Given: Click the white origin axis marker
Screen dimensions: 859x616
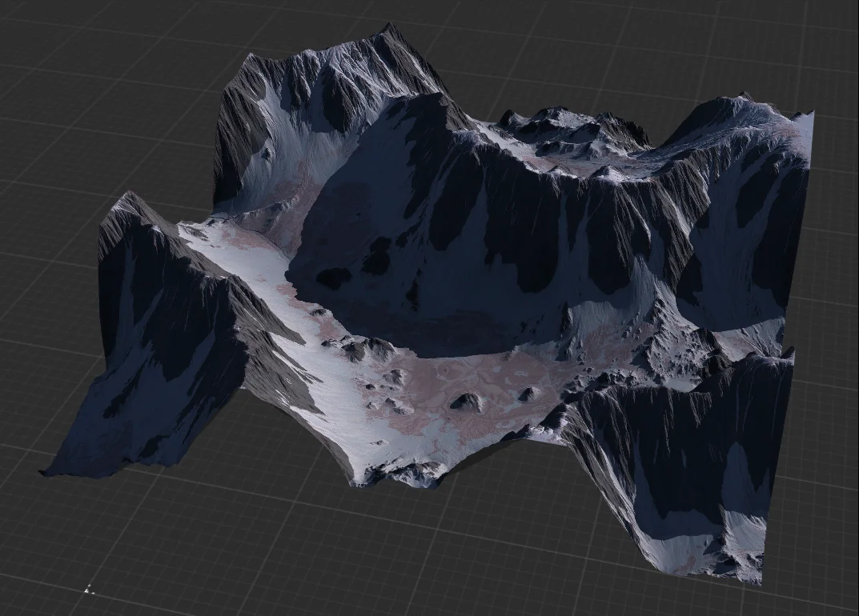Looking at the screenshot, I should coord(90,590).
